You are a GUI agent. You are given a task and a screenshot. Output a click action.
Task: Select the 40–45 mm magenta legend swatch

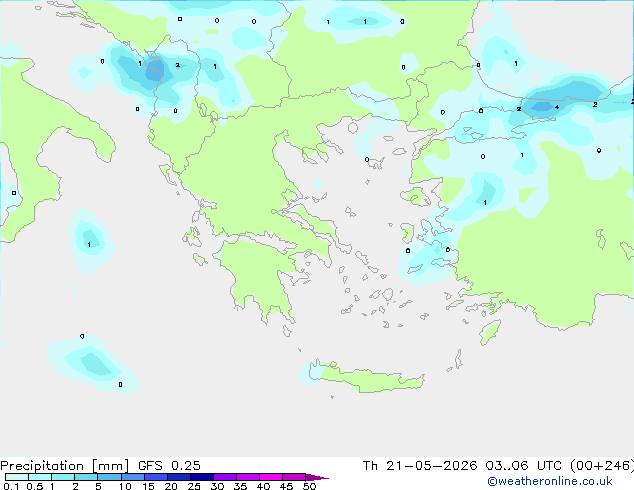[x=271, y=477]
